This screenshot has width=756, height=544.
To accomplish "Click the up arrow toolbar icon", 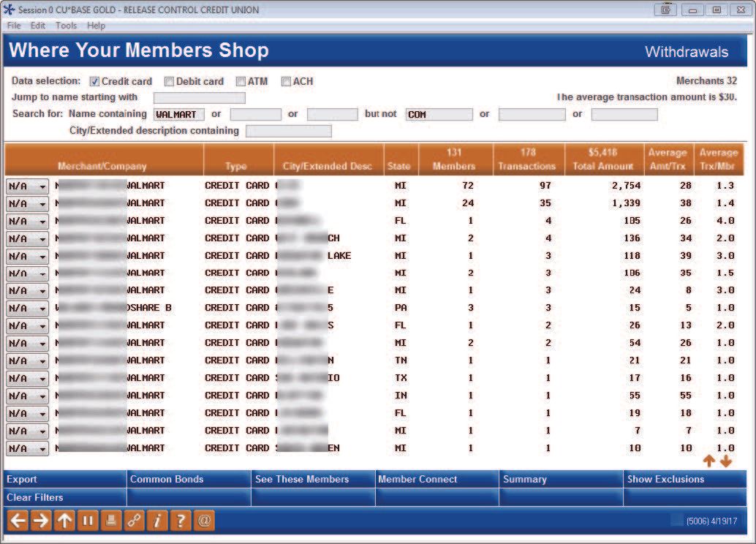I will (x=64, y=521).
